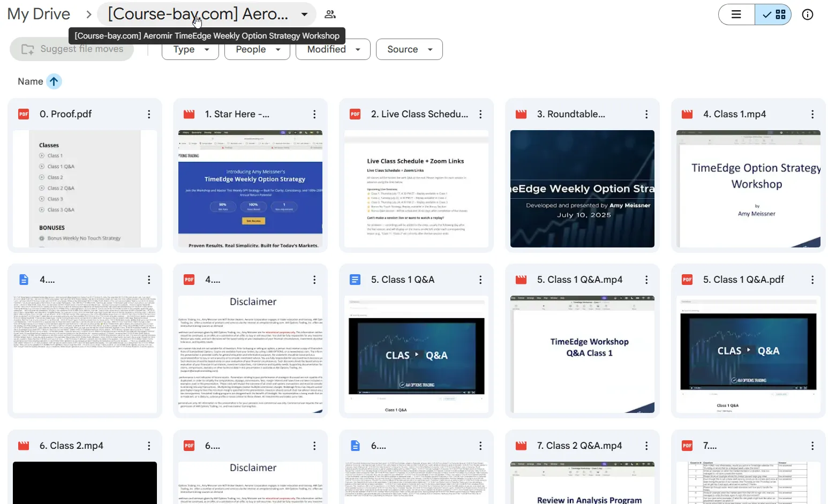Open the 4. Class 1.mp4 thumbnail
828x504 pixels.
click(748, 189)
